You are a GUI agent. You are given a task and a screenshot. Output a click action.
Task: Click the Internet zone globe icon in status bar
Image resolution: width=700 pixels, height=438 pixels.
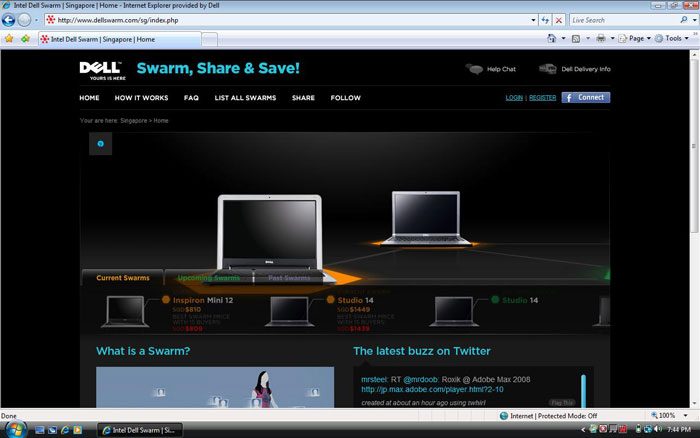(x=504, y=416)
